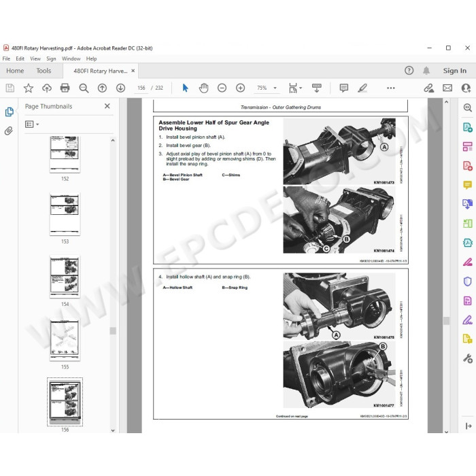476x476 pixels.
Task: Click the document vertical scrollbar handle
Action: [x=446, y=321]
